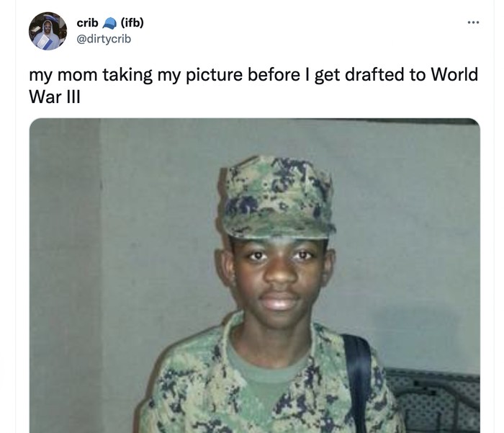Click the (ifb) text in display name

[132, 23]
